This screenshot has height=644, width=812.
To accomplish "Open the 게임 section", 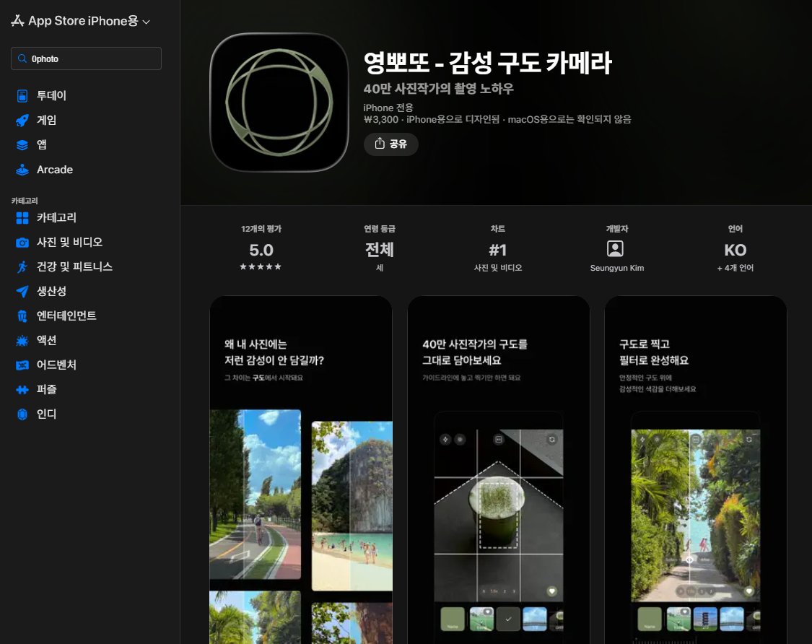I will point(47,120).
